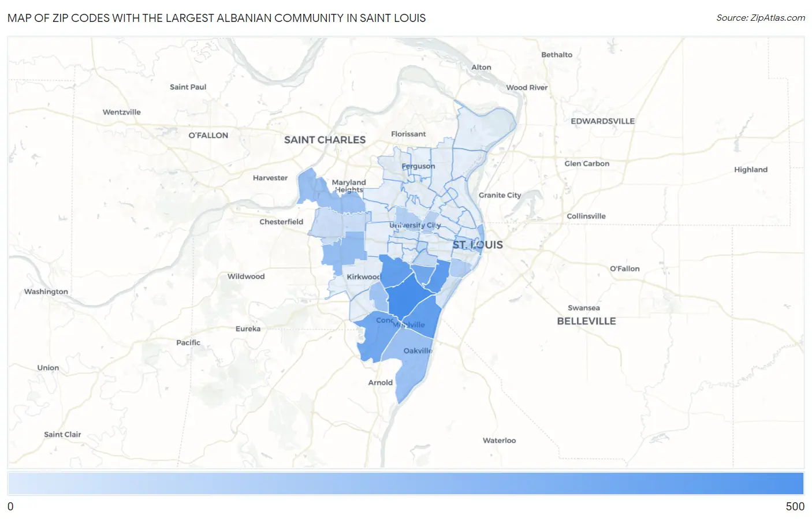Click the Maryland Heights map label
This screenshot has width=812, height=519.
(349, 186)
